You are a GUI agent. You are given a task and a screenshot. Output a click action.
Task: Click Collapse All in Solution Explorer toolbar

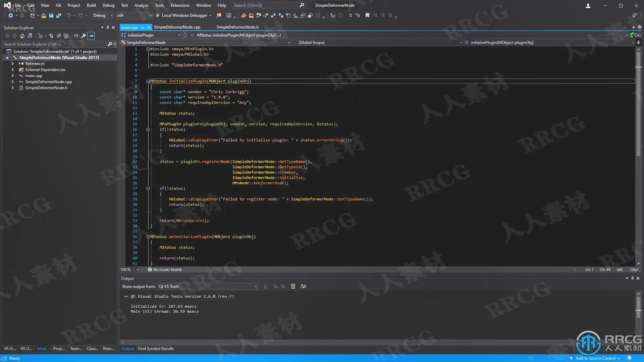click(59, 36)
